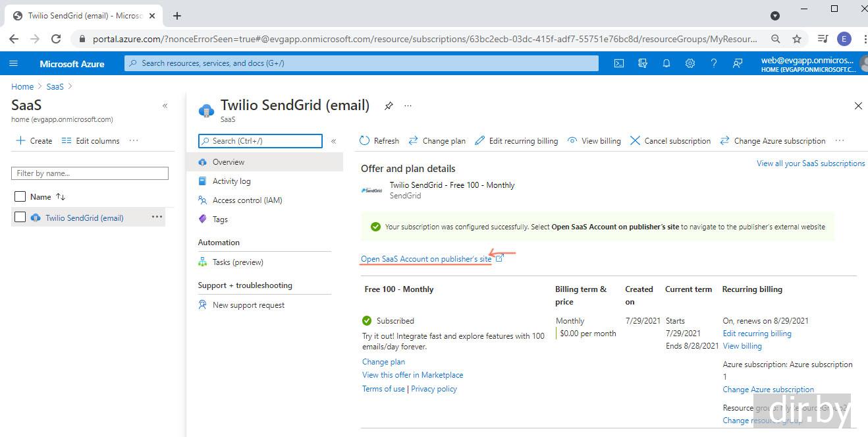Tick the select-all checkbox beside Name
Viewport: 868px width, 437px height.
(20, 196)
